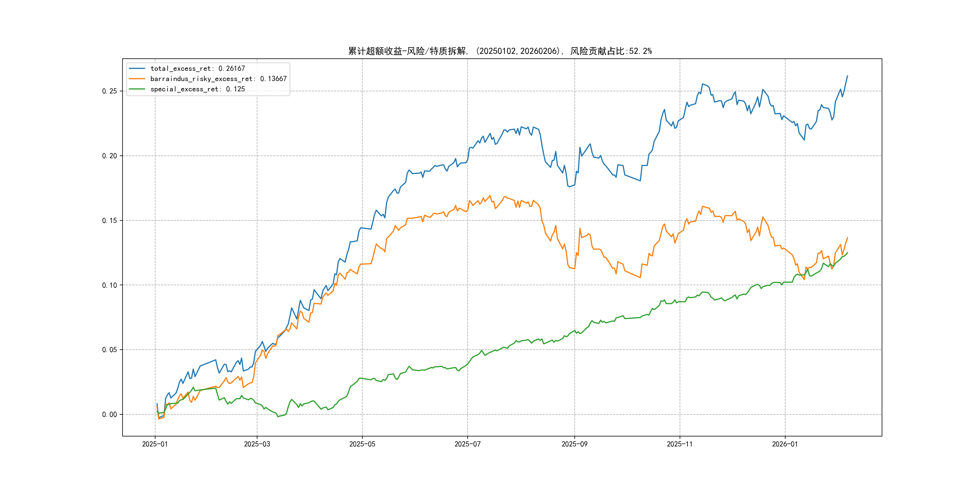Screen dimensions: 980x490
Task: Click the 2025-01 x-axis tick label
Action: (155, 444)
